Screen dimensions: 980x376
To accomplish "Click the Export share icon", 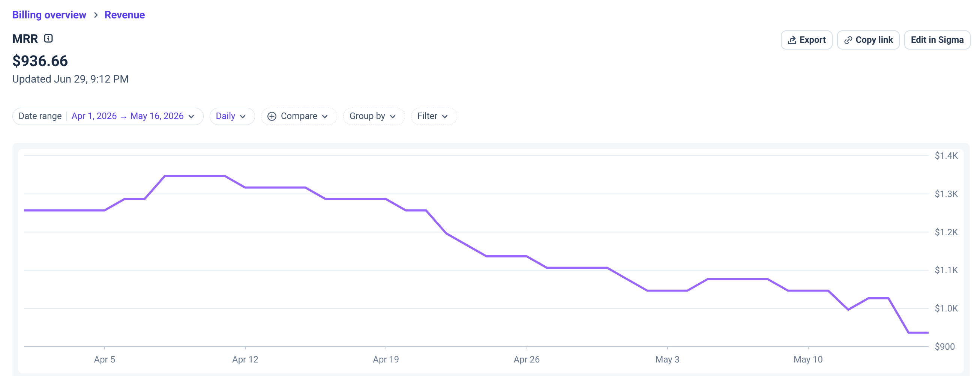I will click(x=792, y=40).
